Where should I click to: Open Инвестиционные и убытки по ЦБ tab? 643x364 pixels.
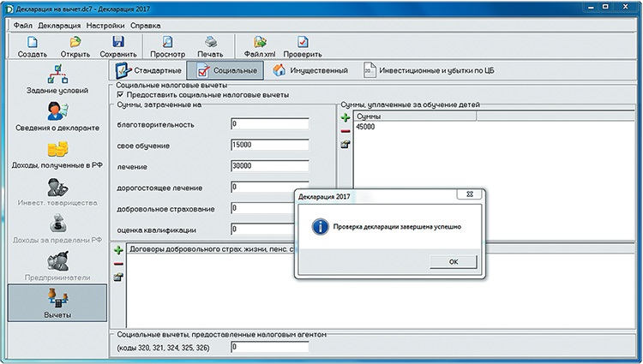point(428,70)
